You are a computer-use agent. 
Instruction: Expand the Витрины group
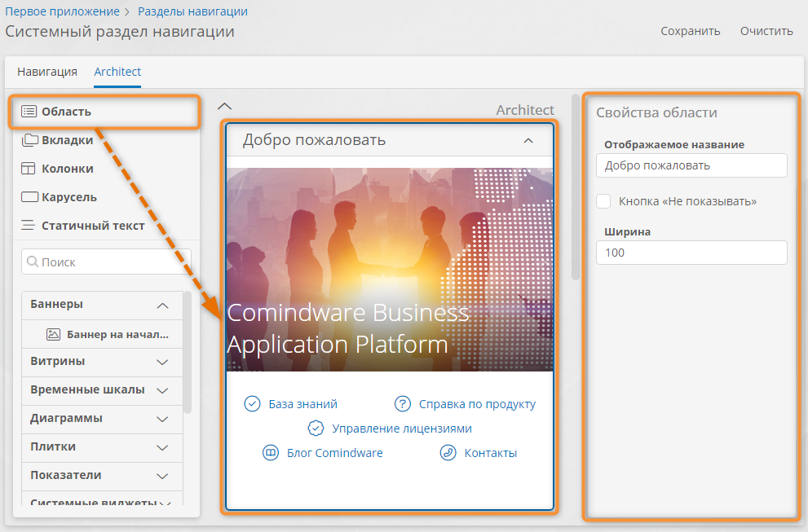click(162, 362)
